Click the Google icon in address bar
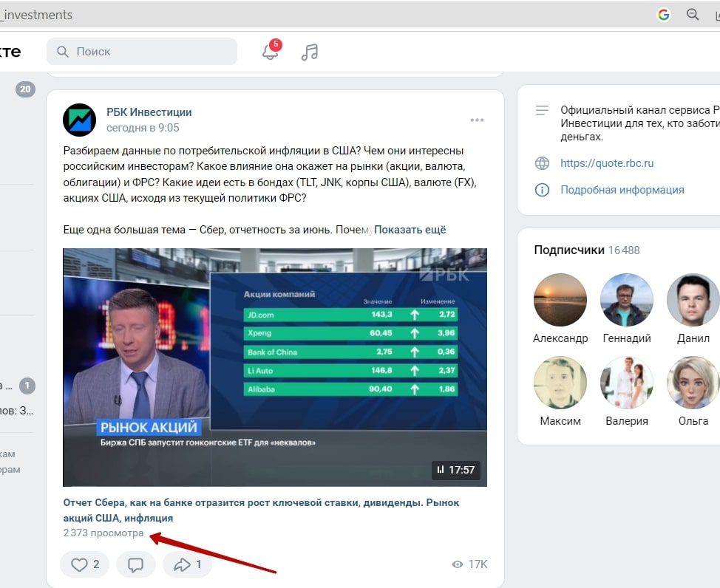The height and width of the screenshot is (588, 720). pyautogui.click(x=664, y=15)
